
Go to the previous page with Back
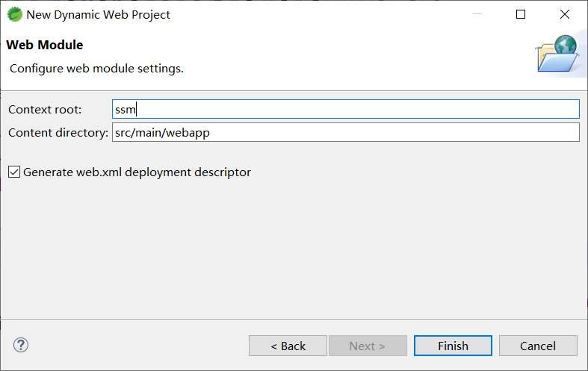288,346
